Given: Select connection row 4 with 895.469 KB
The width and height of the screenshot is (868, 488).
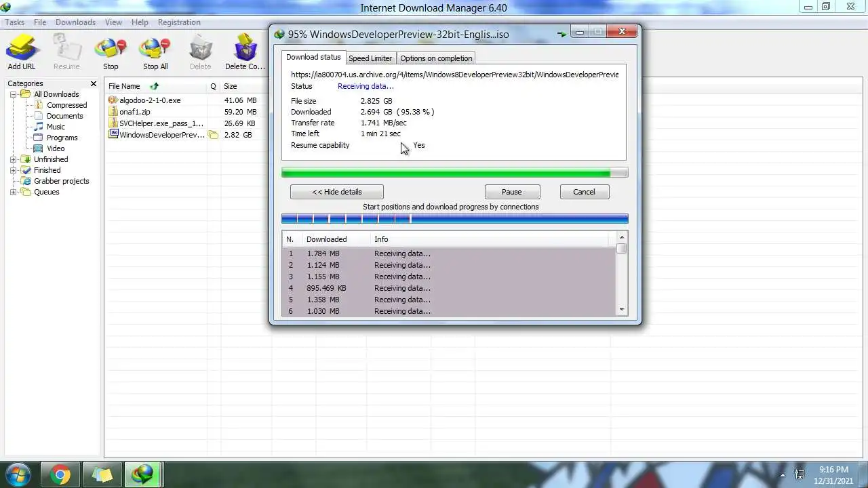Looking at the screenshot, I should (449, 288).
